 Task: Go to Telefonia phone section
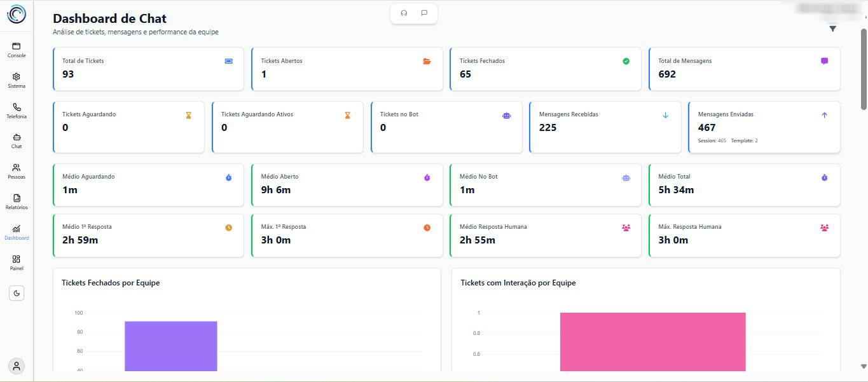(17, 111)
